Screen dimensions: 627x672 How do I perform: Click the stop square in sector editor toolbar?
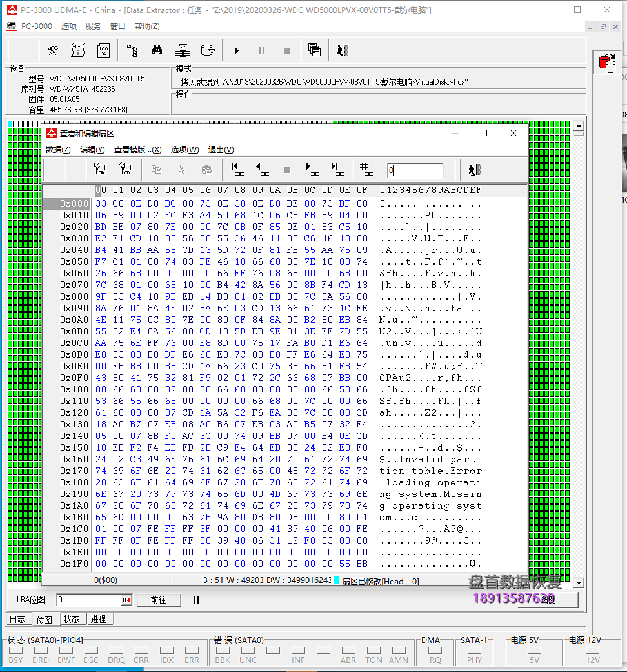pos(288,170)
